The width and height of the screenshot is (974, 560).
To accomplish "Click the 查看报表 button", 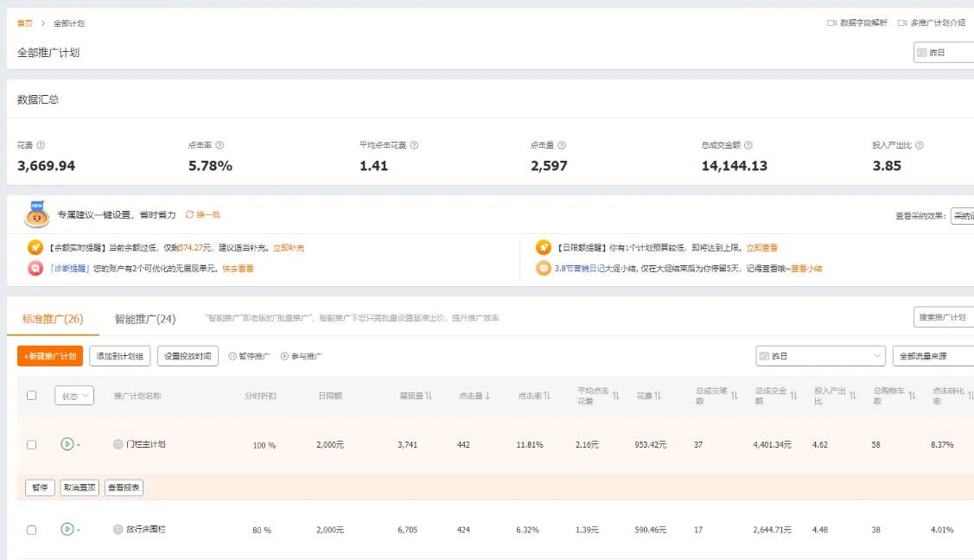I will (124, 487).
